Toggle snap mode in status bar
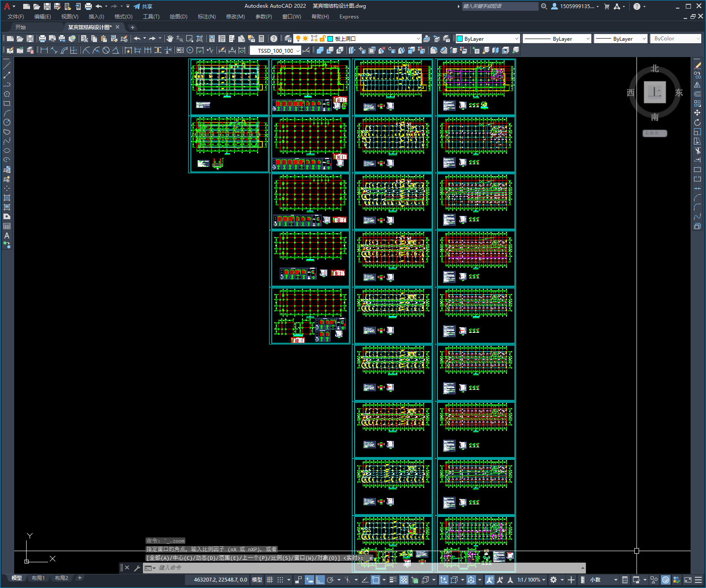The height and width of the screenshot is (588, 706). tap(280, 580)
